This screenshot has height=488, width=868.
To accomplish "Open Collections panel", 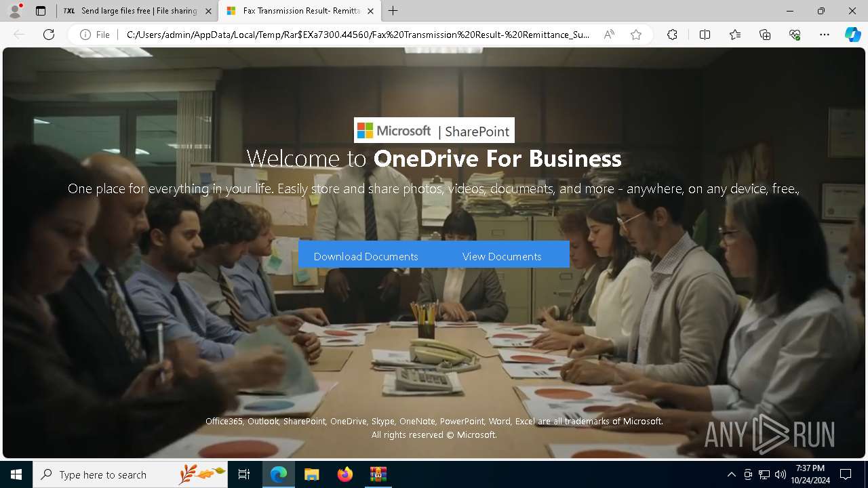I will tap(765, 35).
